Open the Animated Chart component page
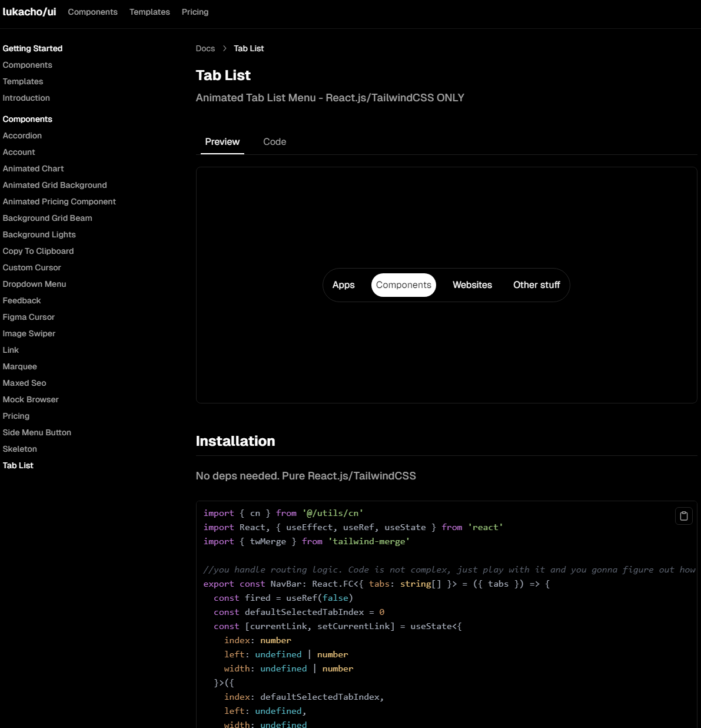This screenshot has width=701, height=728. pyautogui.click(x=34, y=168)
